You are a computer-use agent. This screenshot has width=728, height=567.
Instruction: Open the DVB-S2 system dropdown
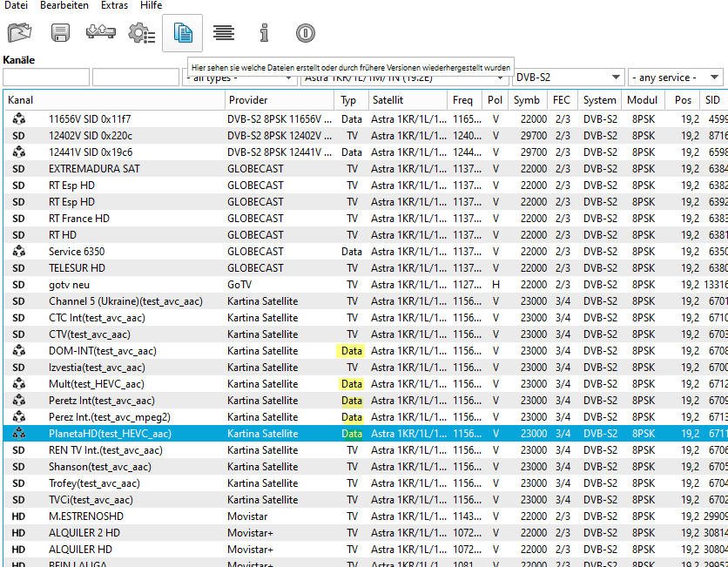(569, 78)
